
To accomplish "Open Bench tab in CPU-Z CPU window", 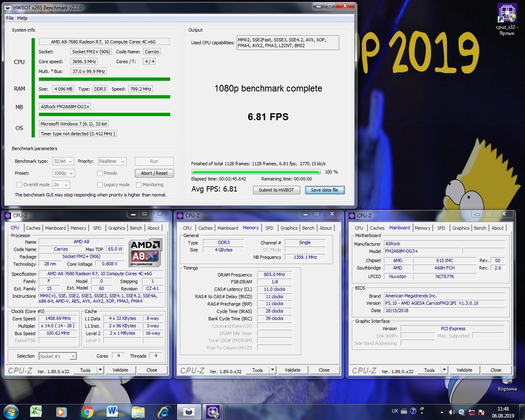I will 136,228.
